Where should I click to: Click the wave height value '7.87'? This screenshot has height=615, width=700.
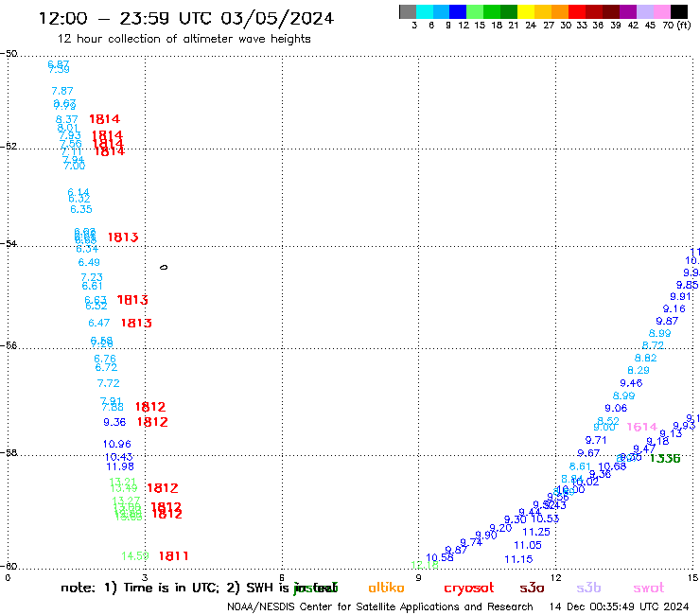click(x=62, y=91)
